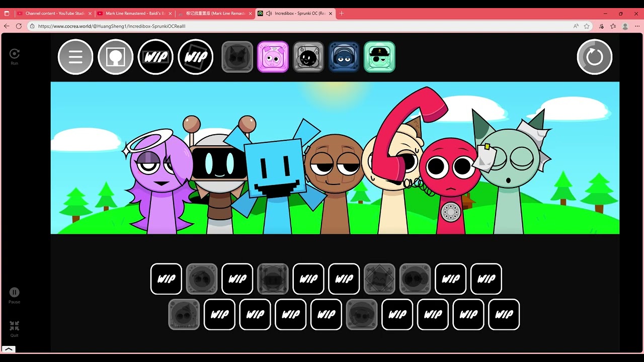The width and height of the screenshot is (644, 362).
Task: Refresh the current page
Action: 19,26
